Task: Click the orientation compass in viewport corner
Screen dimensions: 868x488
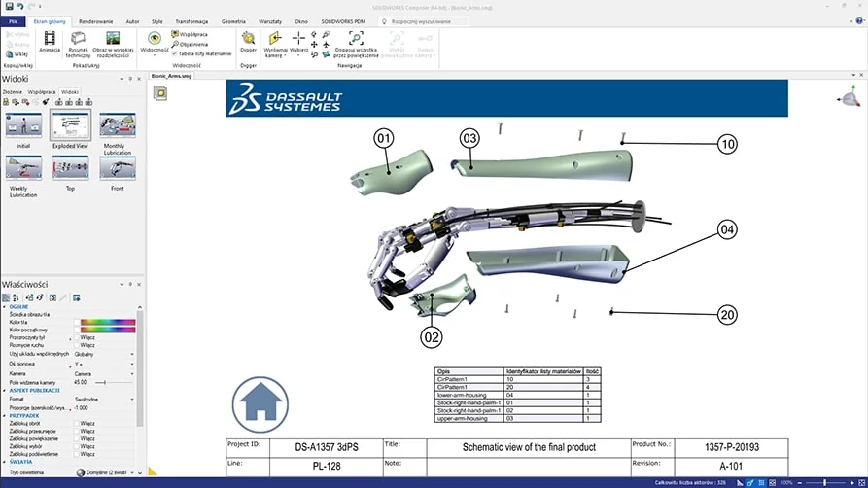Action: click(850, 97)
